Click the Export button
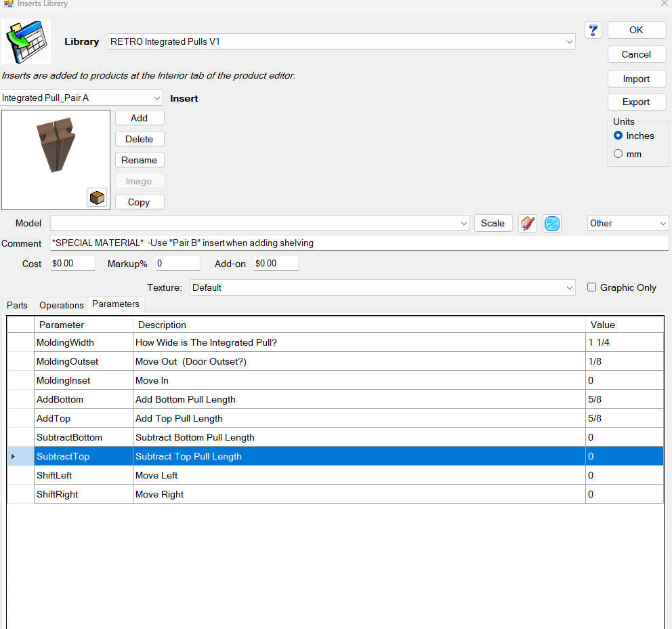The image size is (672, 629). click(x=636, y=102)
